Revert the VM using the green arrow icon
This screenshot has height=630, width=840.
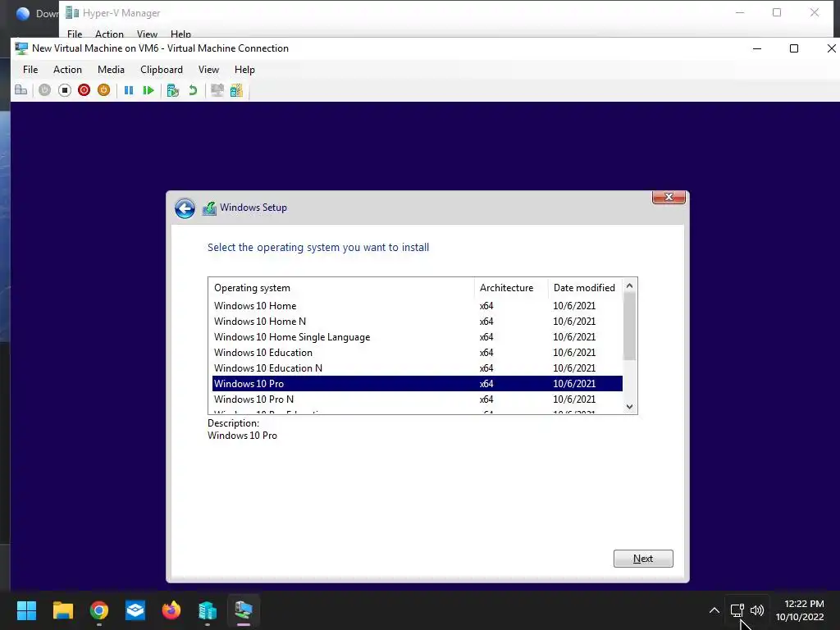tap(193, 90)
